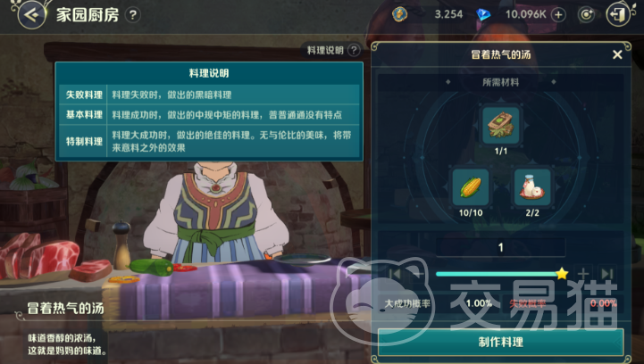Close the 冒着热气的汤 panel
This screenshot has height=364, width=644.
617,54
